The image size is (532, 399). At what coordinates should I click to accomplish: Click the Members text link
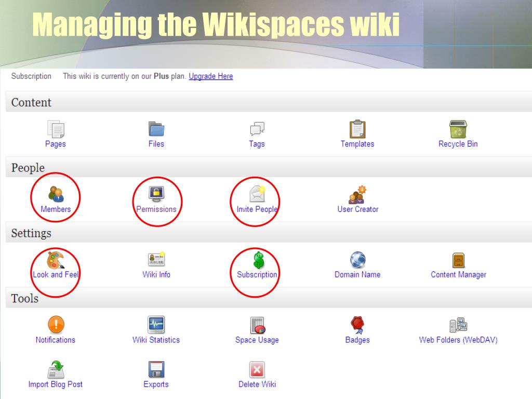pyautogui.click(x=56, y=209)
